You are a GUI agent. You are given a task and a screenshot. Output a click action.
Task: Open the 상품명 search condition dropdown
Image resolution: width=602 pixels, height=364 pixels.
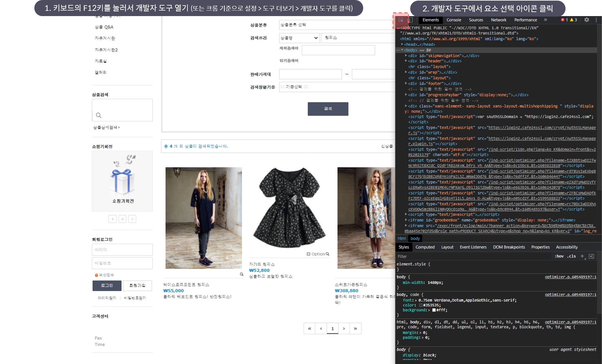[x=299, y=38]
